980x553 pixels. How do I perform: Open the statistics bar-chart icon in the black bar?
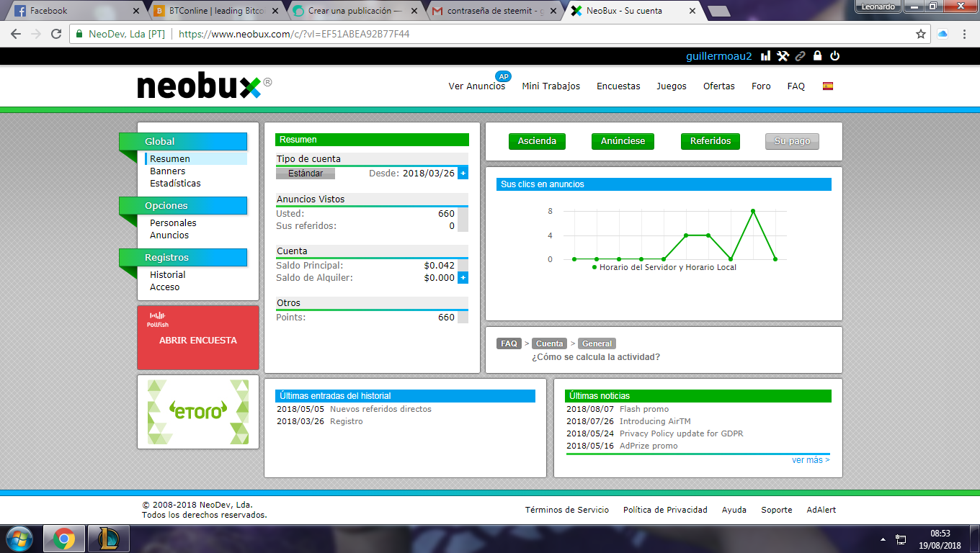pos(765,55)
